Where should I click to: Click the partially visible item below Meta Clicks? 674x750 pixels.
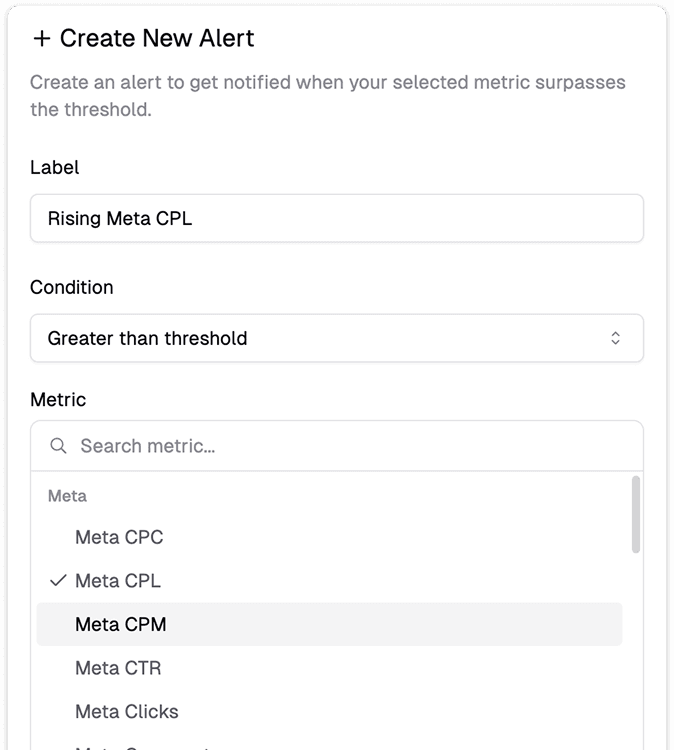click(x=140, y=744)
